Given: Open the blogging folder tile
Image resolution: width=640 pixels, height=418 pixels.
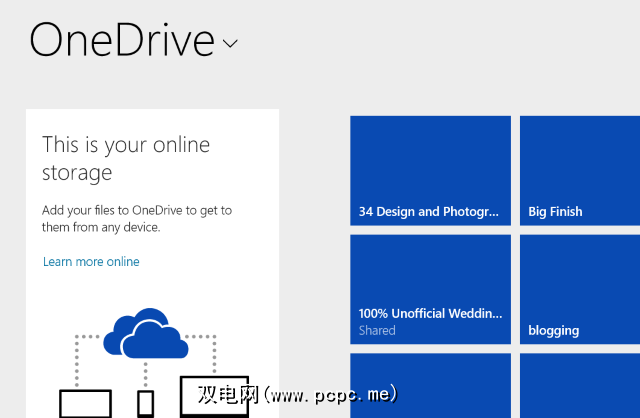Looking at the screenshot, I should [580, 289].
